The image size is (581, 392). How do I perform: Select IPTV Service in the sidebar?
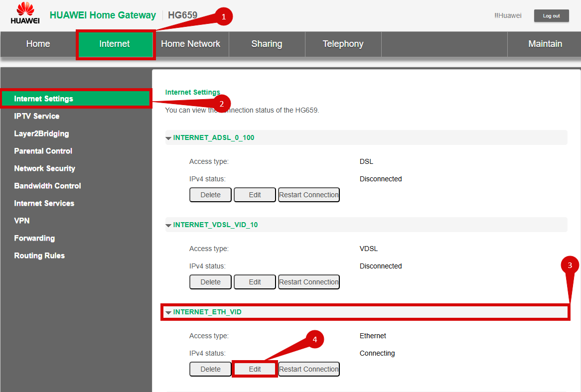(36, 116)
